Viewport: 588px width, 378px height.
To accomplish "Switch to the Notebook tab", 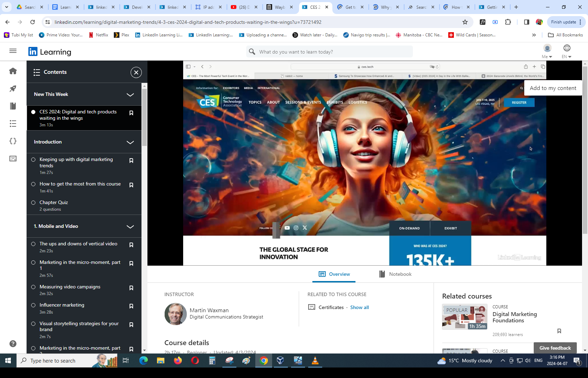I will click(395, 274).
